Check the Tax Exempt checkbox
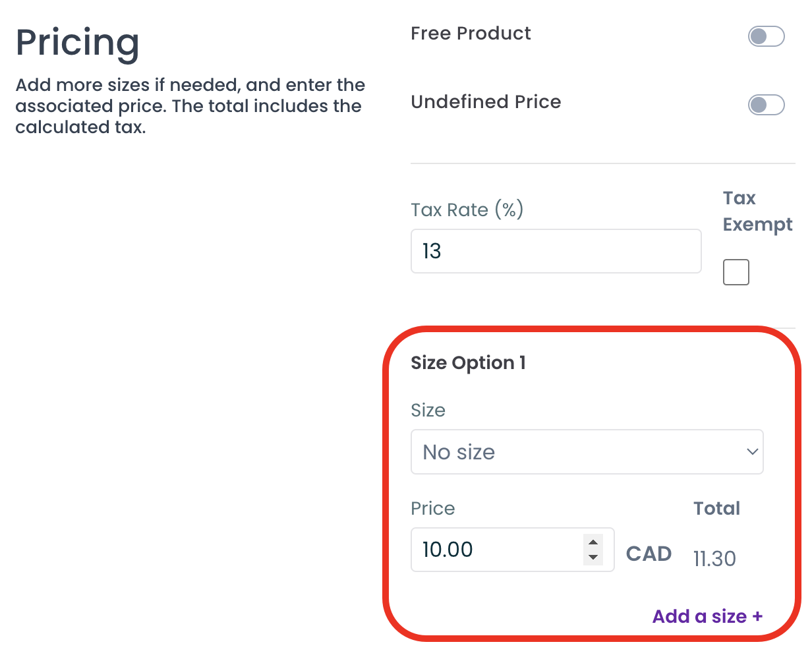The width and height of the screenshot is (812, 663). coord(736,272)
